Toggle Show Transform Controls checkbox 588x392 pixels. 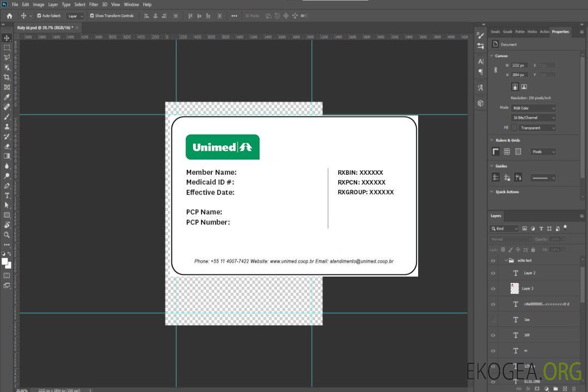pos(92,16)
